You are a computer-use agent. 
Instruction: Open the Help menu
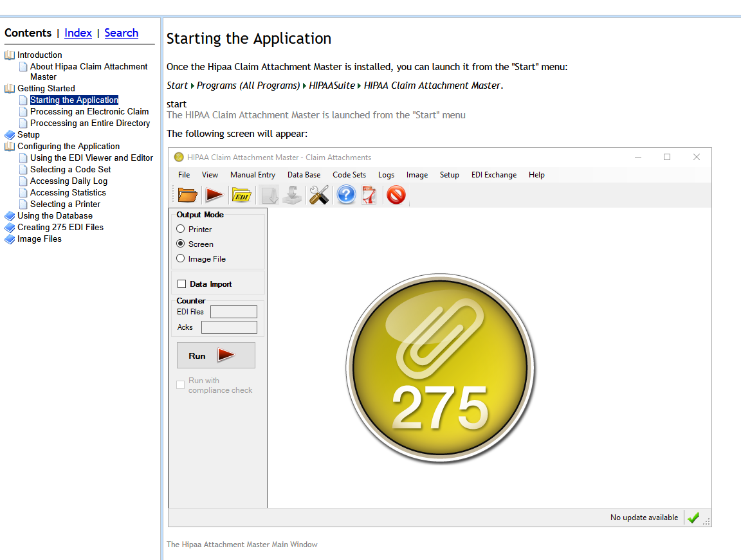point(536,175)
